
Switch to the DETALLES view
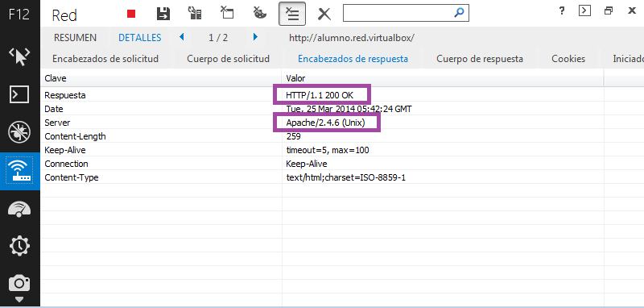(140, 38)
